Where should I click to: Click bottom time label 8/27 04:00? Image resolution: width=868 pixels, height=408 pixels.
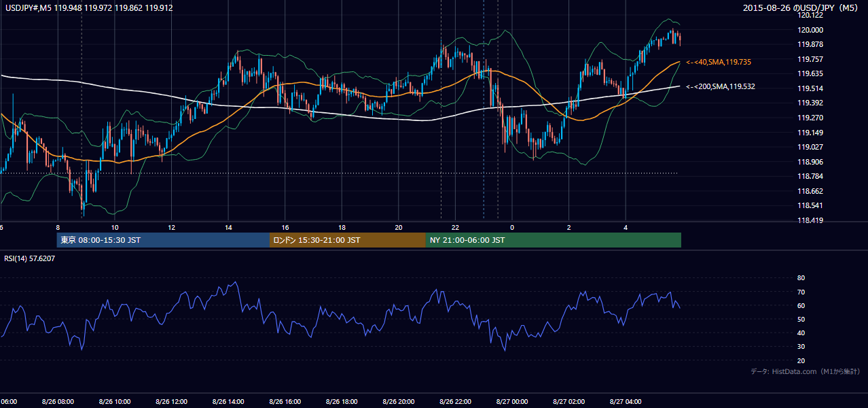point(626,401)
